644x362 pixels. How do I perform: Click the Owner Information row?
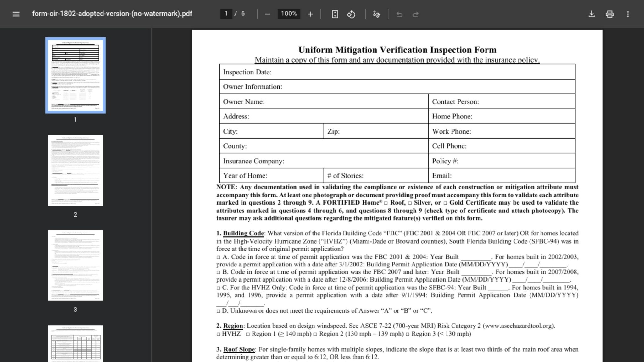[397, 86]
